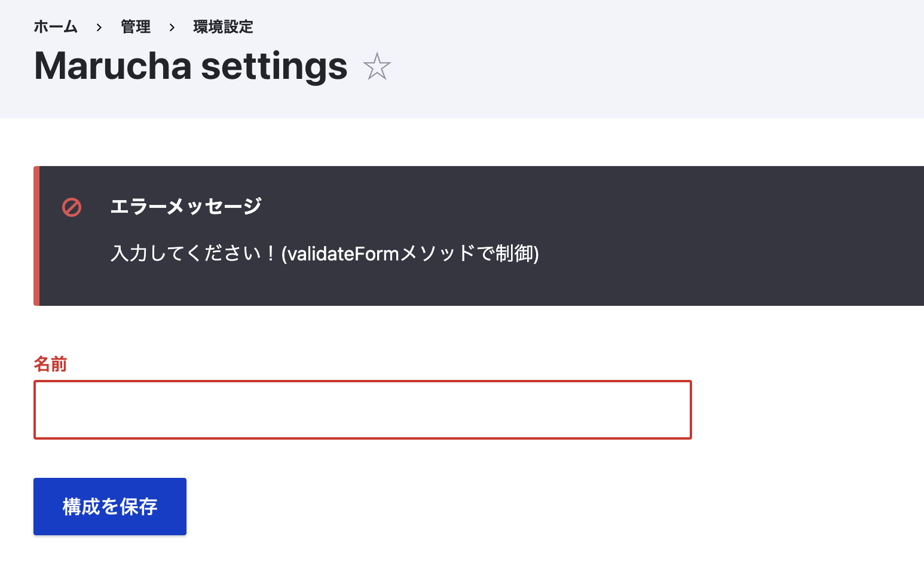Click the chevron after ホーム breadcrumb

point(99,27)
